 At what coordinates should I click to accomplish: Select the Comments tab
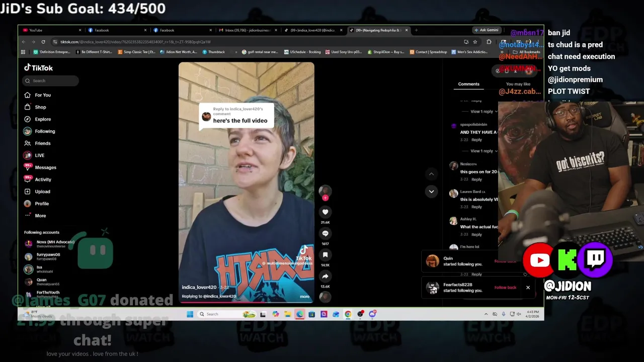(x=468, y=84)
